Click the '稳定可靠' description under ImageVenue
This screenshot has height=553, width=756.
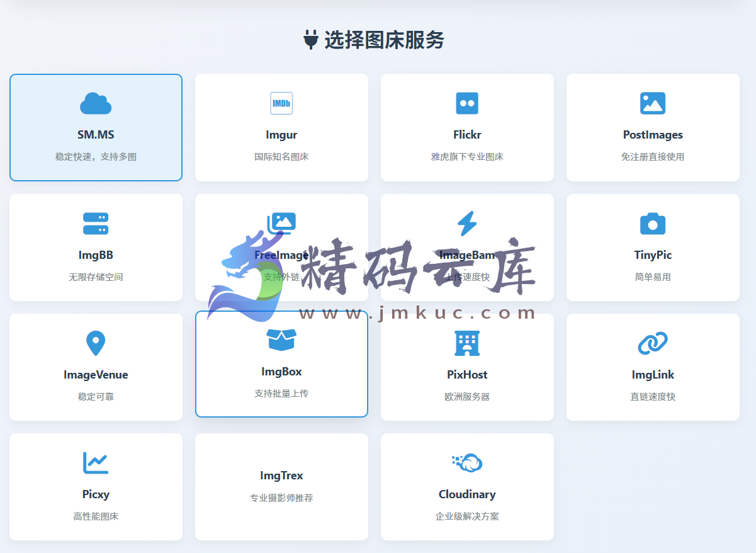[x=96, y=397]
